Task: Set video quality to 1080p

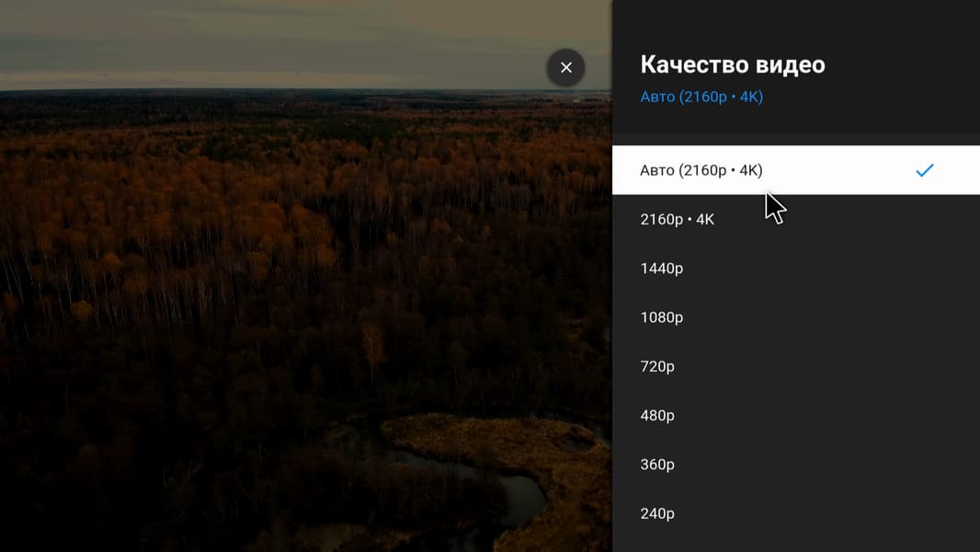Action: coord(662,317)
